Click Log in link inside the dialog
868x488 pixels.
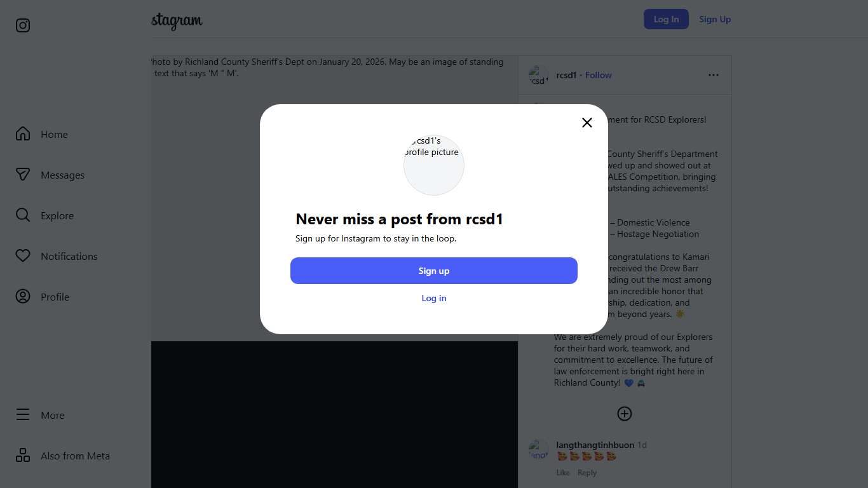tap(434, 298)
